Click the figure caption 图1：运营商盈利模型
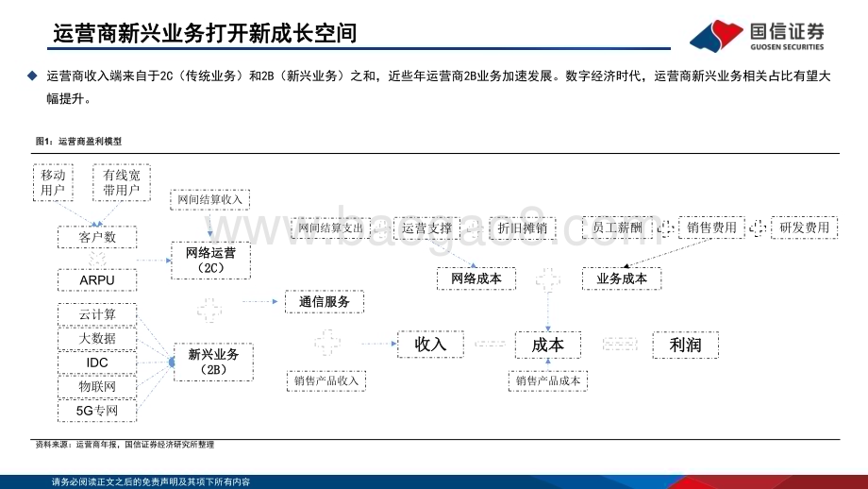The image size is (868, 489). coord(78,142)
